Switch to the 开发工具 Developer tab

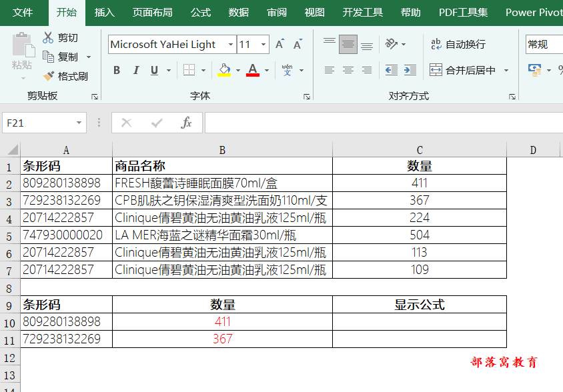[x=363, y=13]
